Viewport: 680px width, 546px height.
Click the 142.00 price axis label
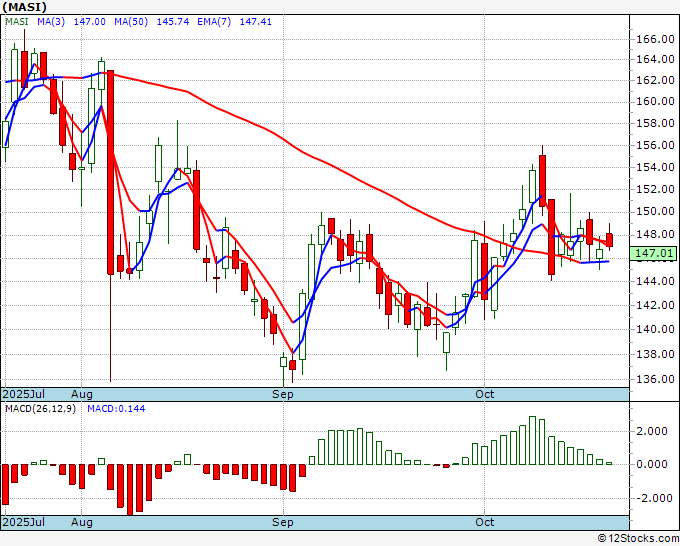coord(655,305)
